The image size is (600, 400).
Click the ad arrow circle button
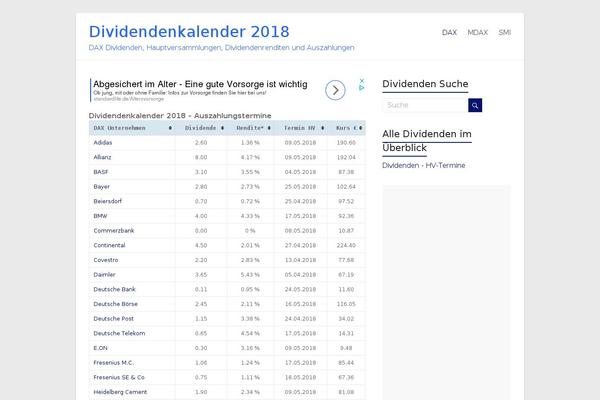pos(335,90)
